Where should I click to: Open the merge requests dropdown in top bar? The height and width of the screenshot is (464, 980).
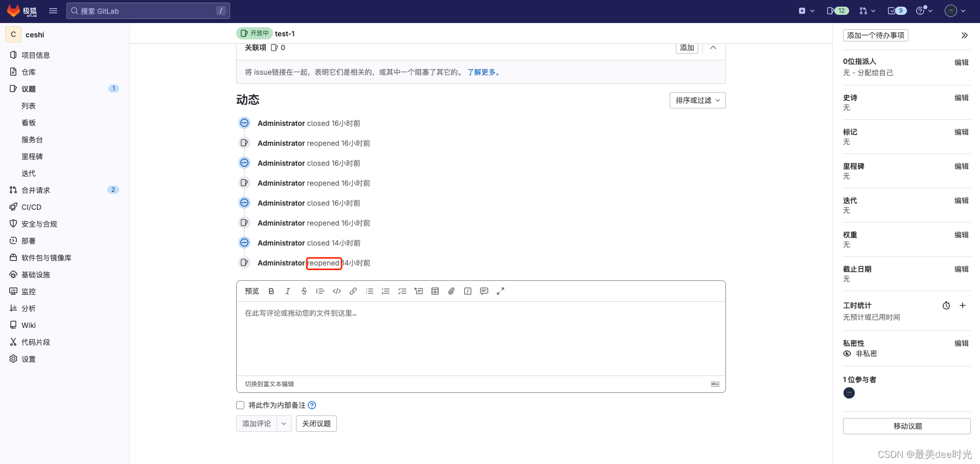tap(867, 10)
